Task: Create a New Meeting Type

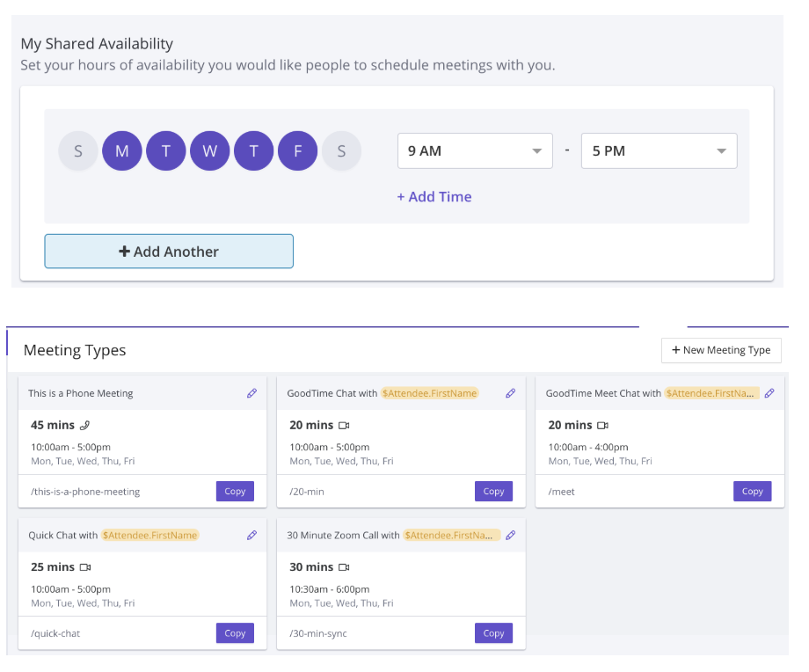Action: pos(721,350)
